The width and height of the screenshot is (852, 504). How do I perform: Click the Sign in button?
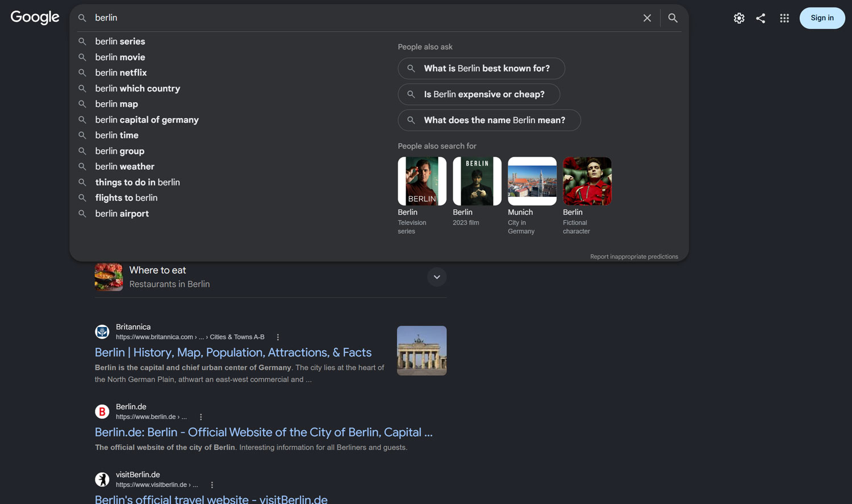click(822, 18)
